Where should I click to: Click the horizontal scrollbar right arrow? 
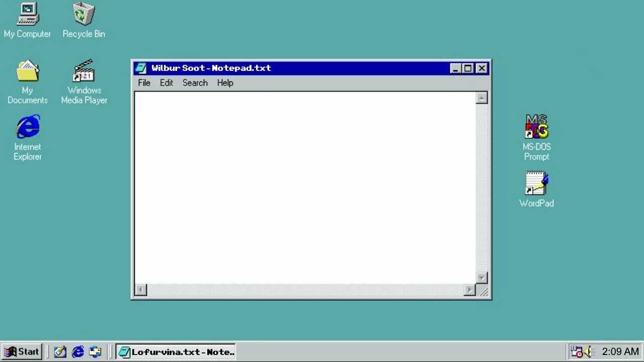[469, 290]
